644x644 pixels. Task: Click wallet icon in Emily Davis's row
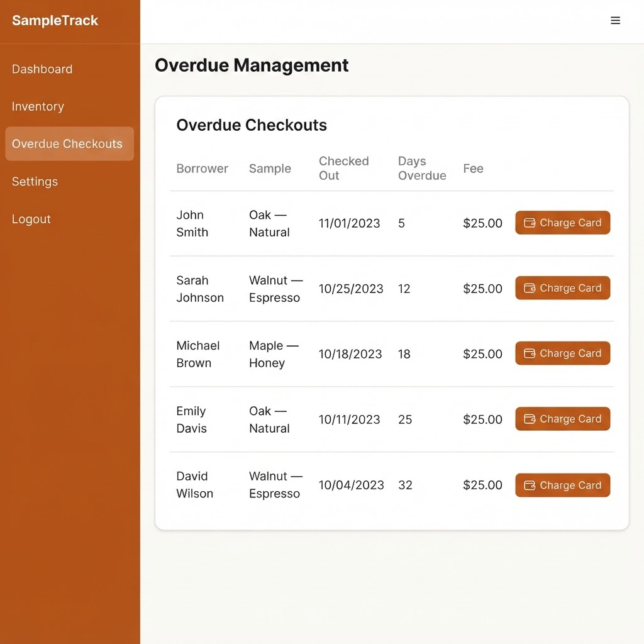[x=530, y=419]
